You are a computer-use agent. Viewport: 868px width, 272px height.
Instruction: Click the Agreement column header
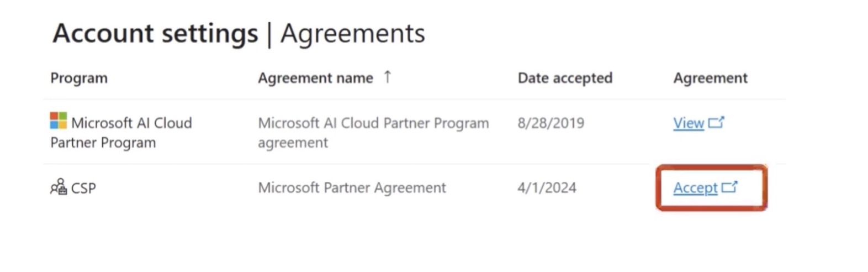point(710,78)
